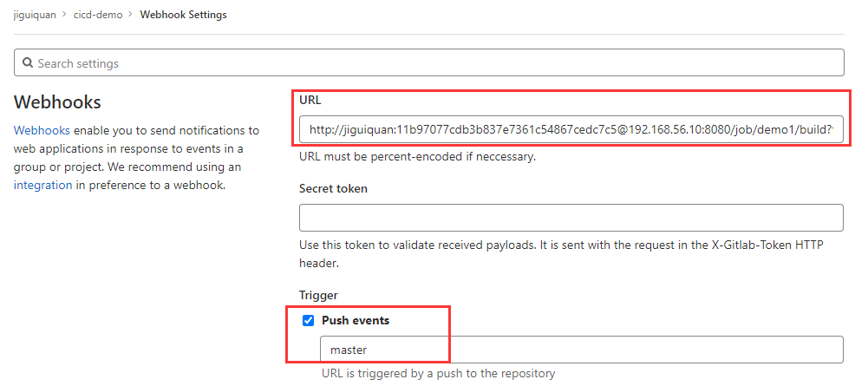Screen dimensions: 868x386
Task: Select the master branch filter field
Action: 582,350
